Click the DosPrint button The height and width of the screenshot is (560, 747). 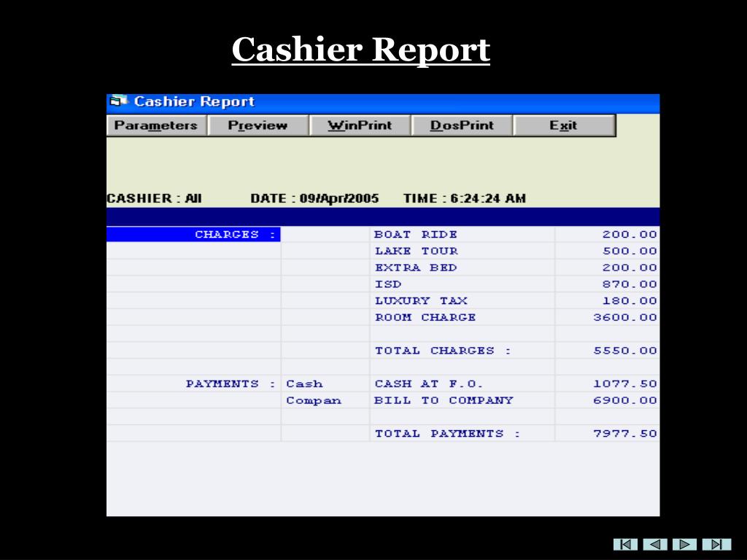click(x=462, y=125)
